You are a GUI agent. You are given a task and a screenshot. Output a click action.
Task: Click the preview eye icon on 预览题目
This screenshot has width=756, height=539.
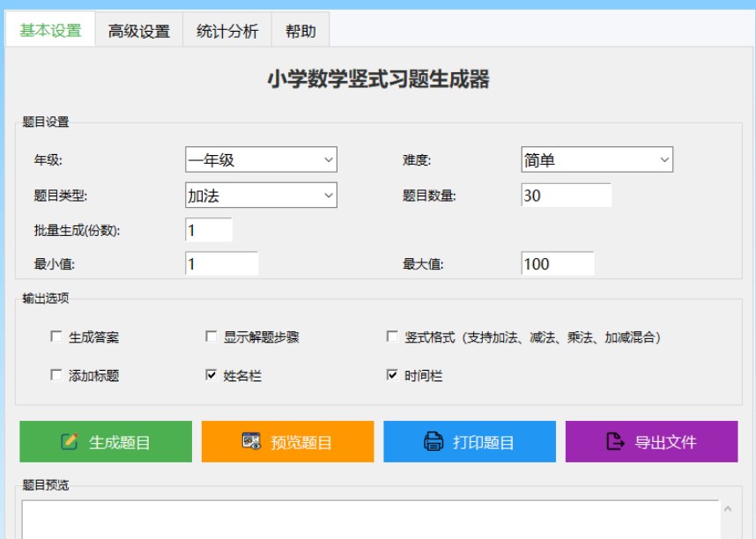coord(252,442)
